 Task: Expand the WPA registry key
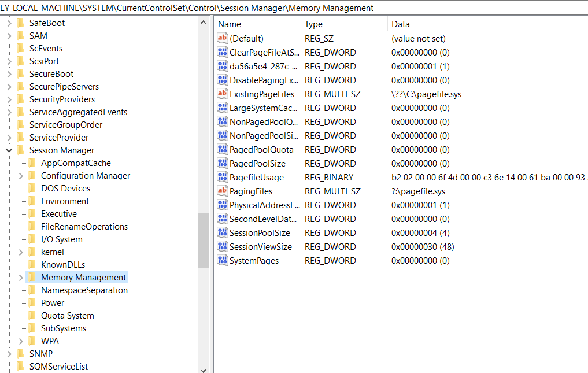coord(21,341)
